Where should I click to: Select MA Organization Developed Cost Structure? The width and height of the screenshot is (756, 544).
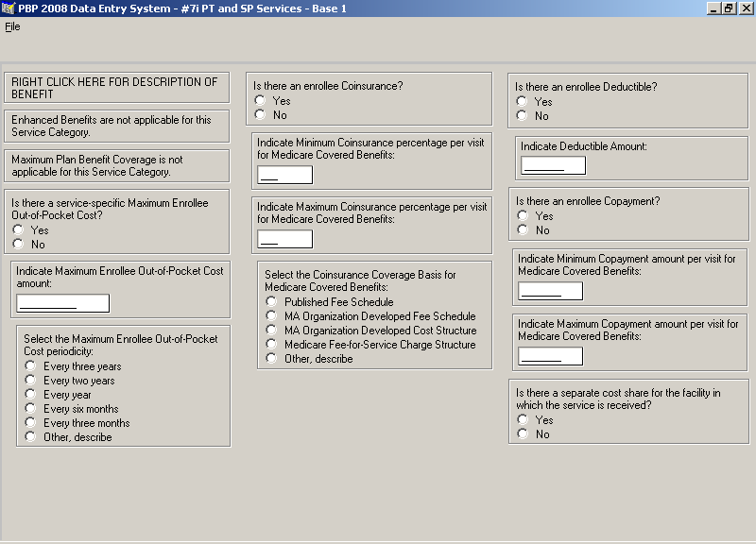click(271, 330)
